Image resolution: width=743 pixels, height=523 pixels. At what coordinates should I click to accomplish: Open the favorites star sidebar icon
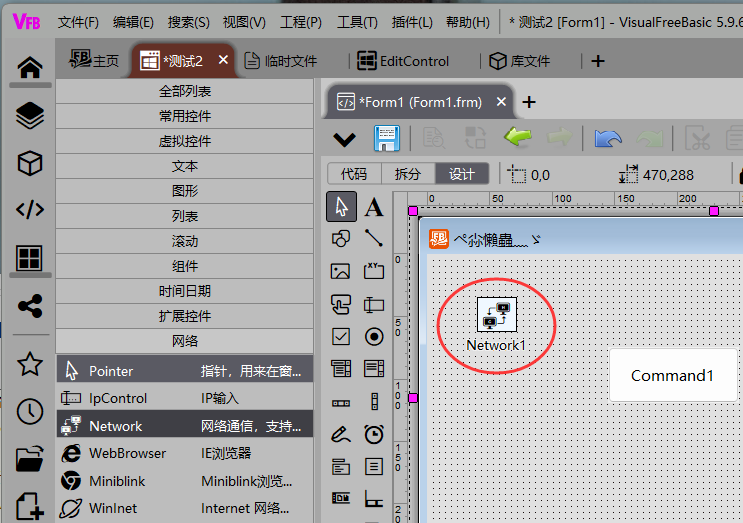click(30, 364)
